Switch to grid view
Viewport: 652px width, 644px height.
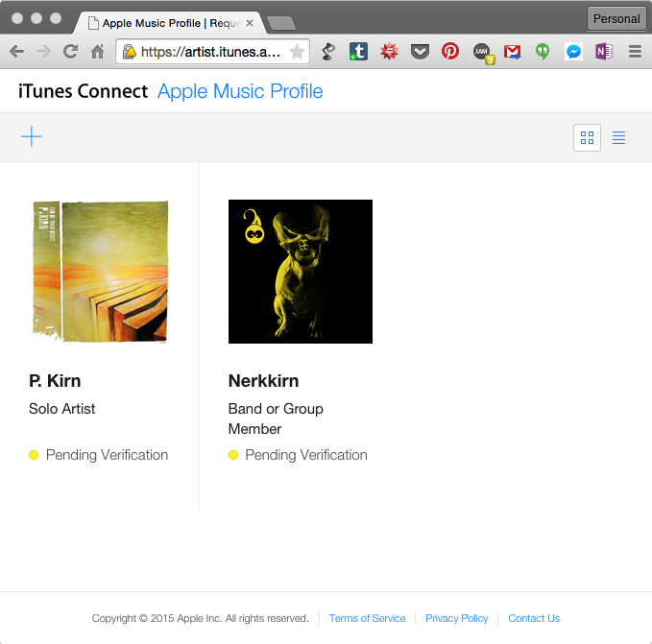point(587,138)
